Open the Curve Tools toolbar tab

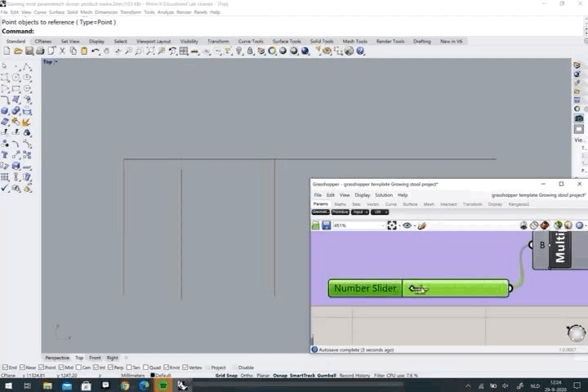click(250, 41)
